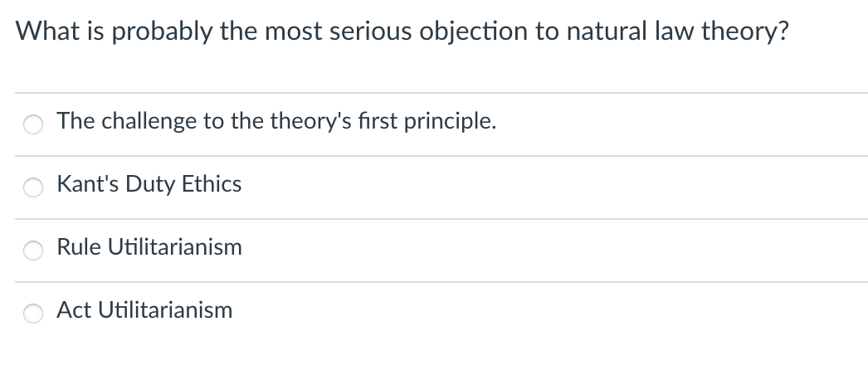
Task: Click the word 'theory?' ending the question
Action: 745,32
